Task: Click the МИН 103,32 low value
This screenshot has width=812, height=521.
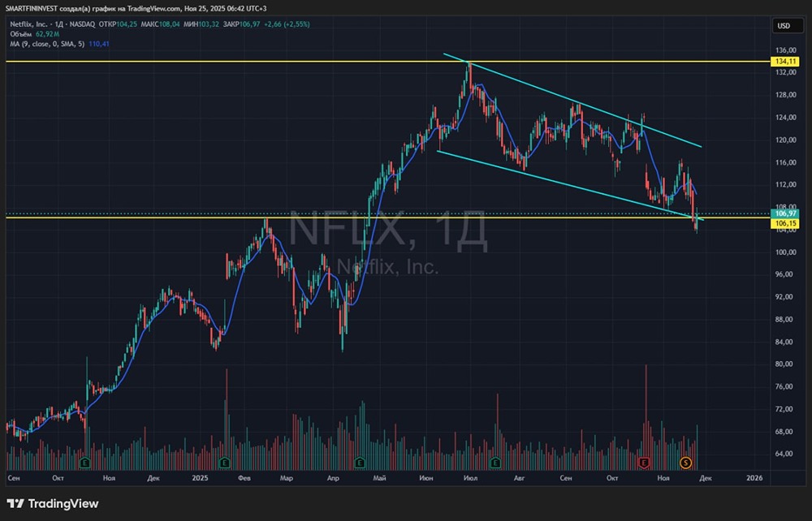Action: 201,24
